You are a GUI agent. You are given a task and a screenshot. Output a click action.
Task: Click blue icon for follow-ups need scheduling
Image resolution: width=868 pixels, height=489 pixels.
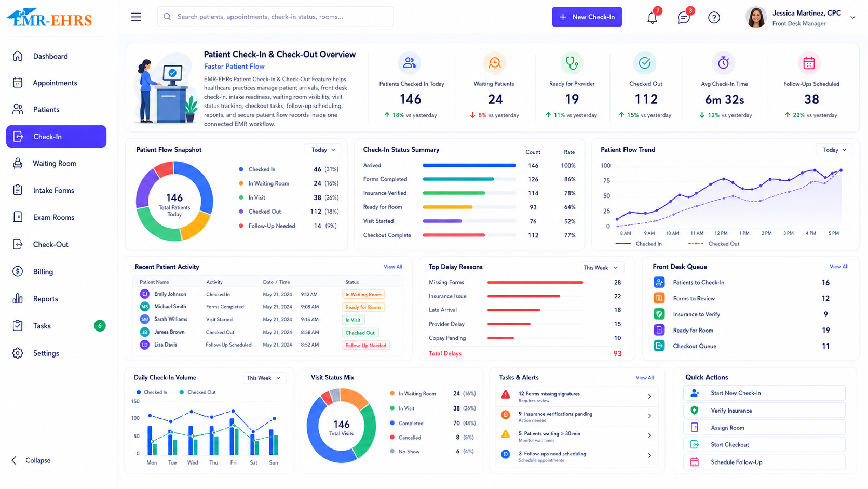tap(506, 454)
